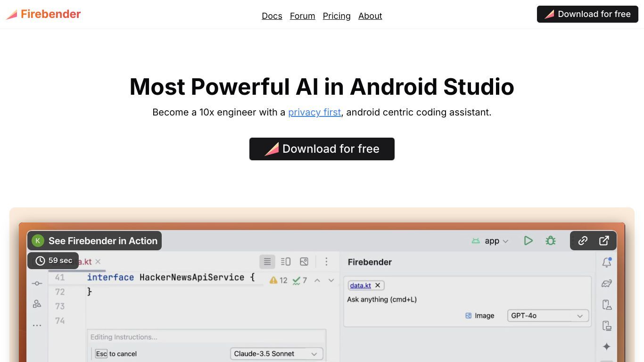The image size is (644, 362).
Task: Open the Running Devices icon
Action: pyautogui.click(x=607, y=326)
